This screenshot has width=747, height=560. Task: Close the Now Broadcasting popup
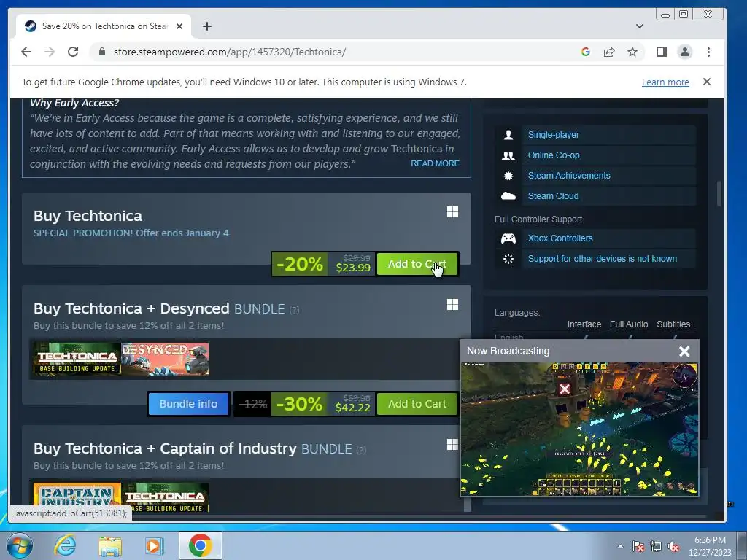684,351
